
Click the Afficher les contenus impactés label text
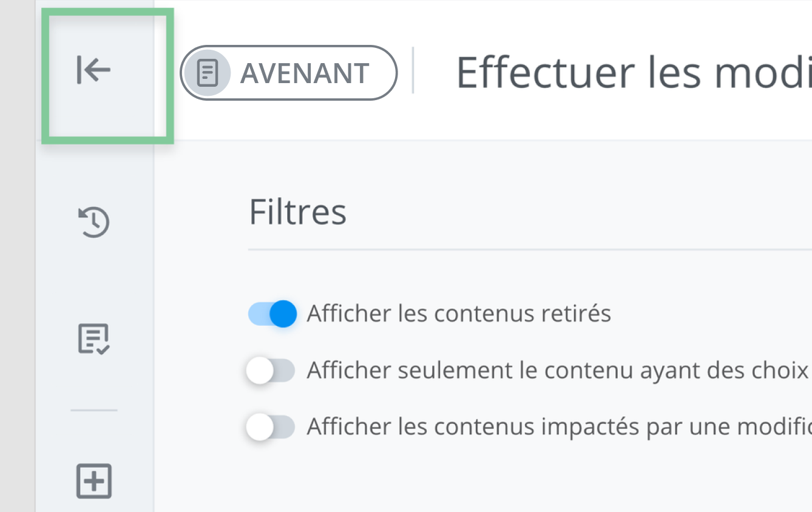558,427
